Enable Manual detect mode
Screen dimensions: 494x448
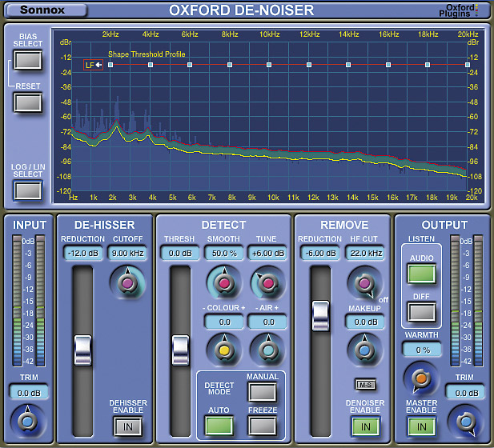click(263, 392)
